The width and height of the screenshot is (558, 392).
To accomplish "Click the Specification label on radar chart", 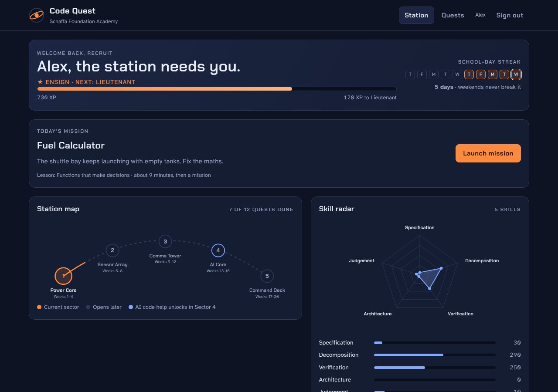I will pos(420,227).
